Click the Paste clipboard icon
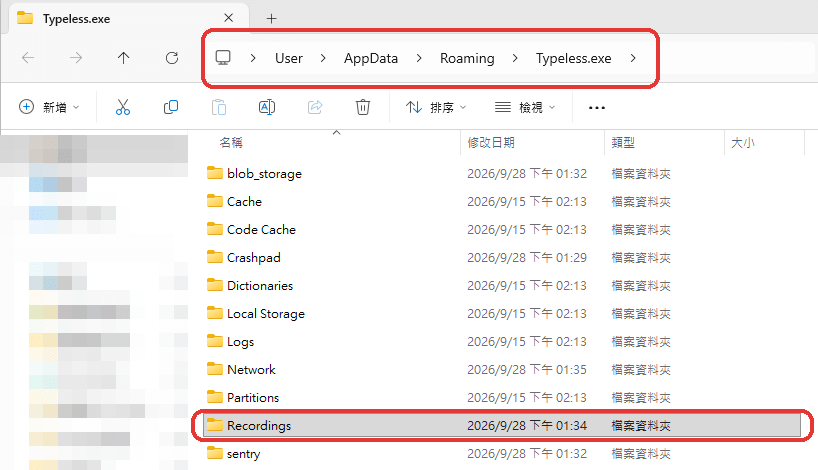This screenshot has height=470, width=818. click(x=219, y=107)
